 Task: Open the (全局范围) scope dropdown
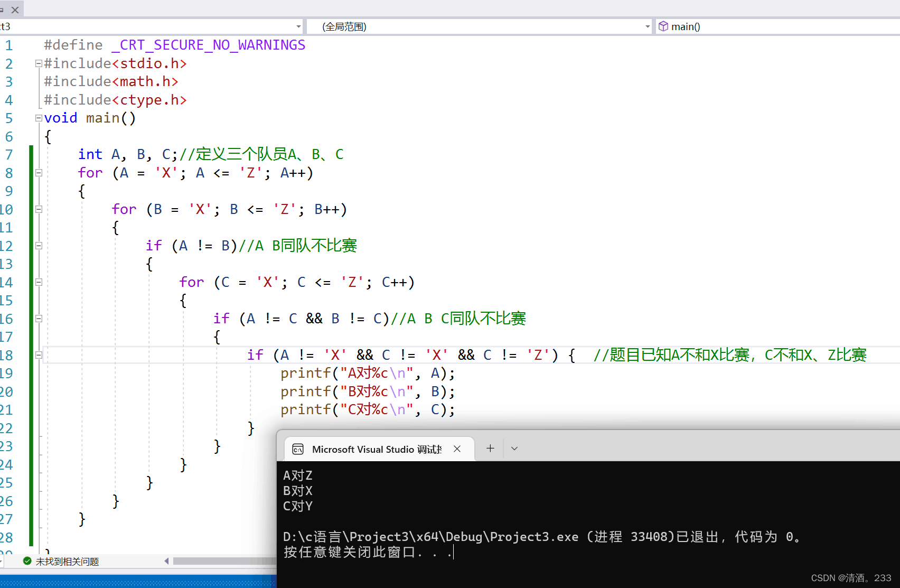click(x=647, y=26)
